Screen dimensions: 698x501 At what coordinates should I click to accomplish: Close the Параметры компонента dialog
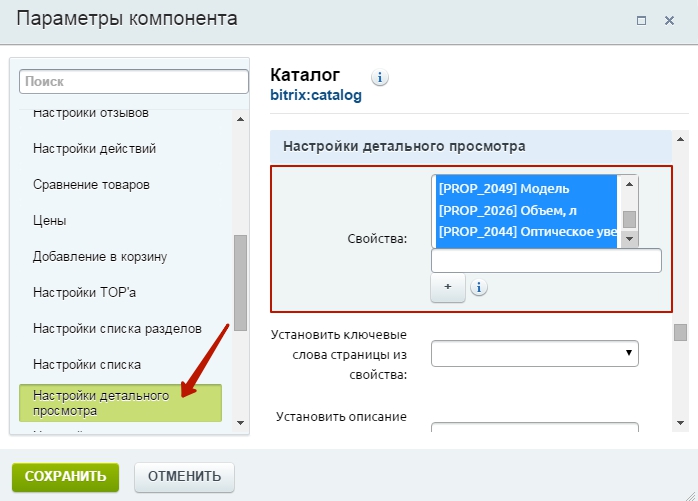(670, 20)
